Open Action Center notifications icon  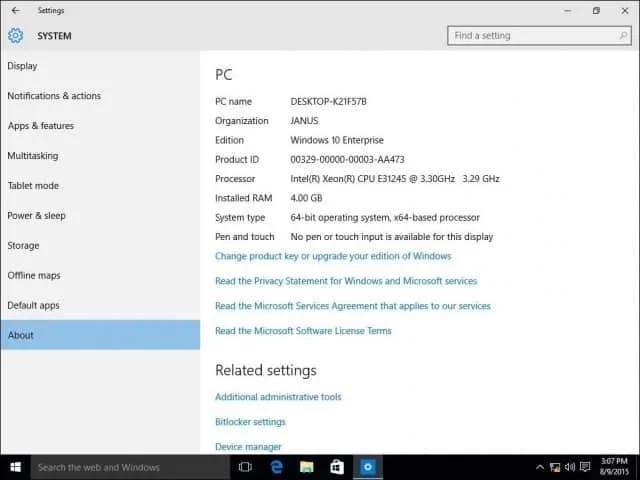(585, 467)
